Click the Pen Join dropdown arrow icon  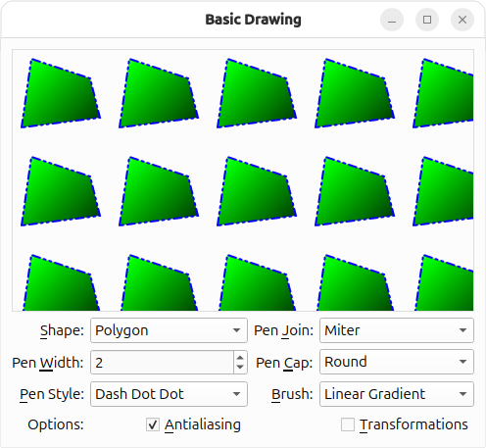click(462, 330)
